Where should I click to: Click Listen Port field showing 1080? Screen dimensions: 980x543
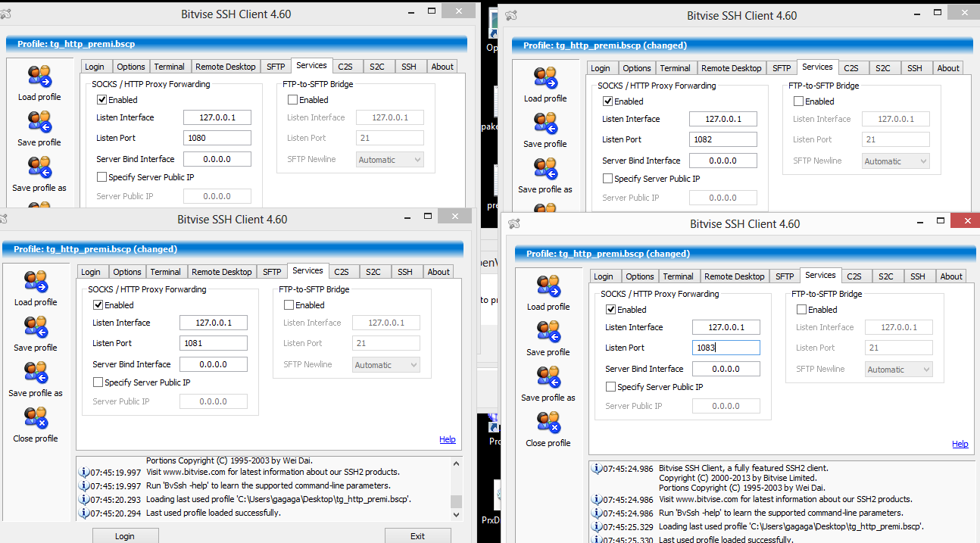217,138
